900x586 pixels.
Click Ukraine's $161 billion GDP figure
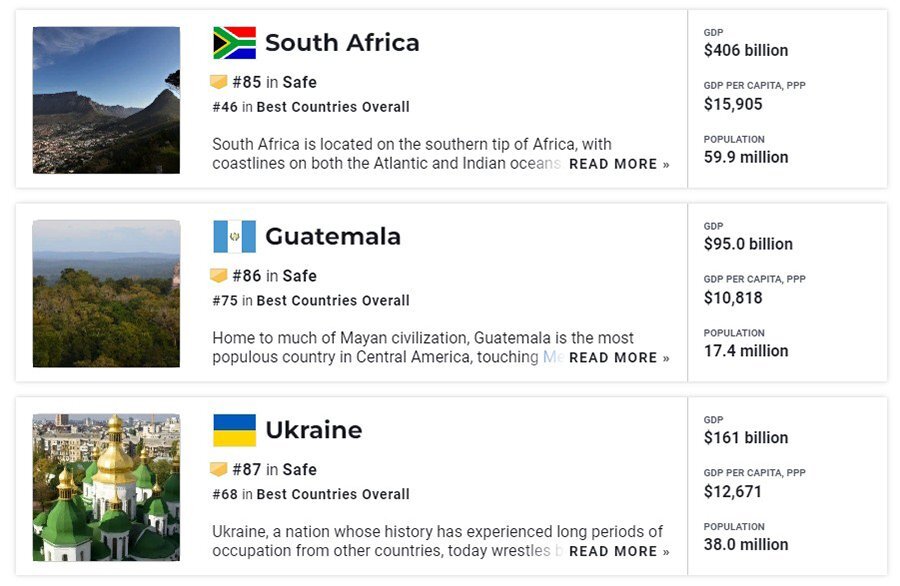point(746,438)
